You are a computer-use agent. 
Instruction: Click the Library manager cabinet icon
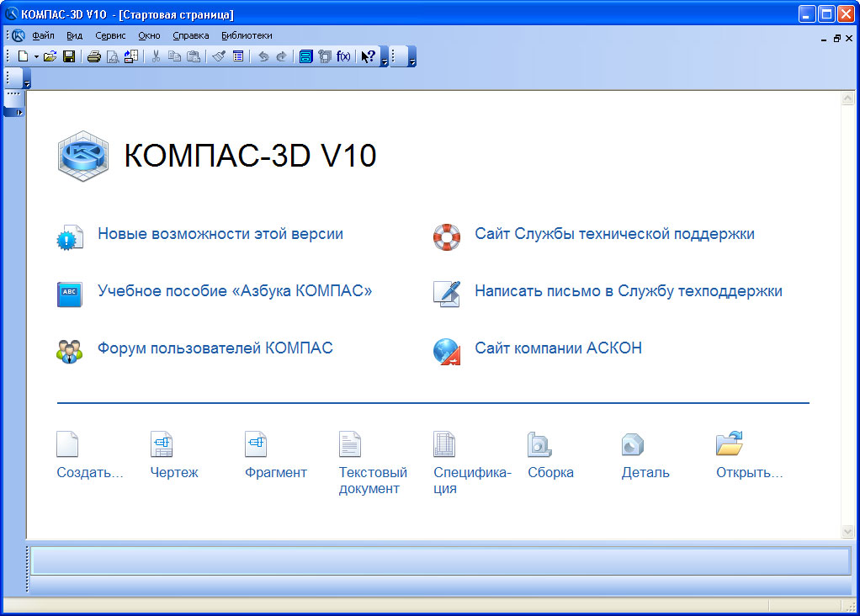(x=306, y=56)
